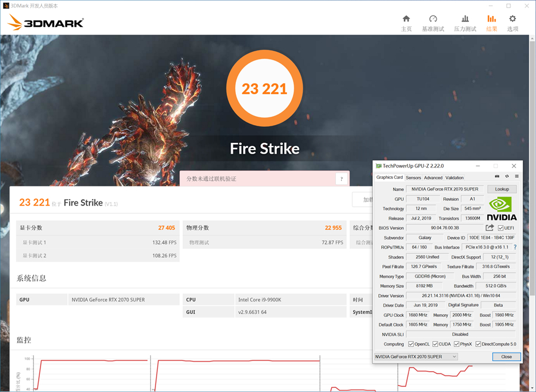
Task: Toggle the CUDA checkbox
Action: 435,344
